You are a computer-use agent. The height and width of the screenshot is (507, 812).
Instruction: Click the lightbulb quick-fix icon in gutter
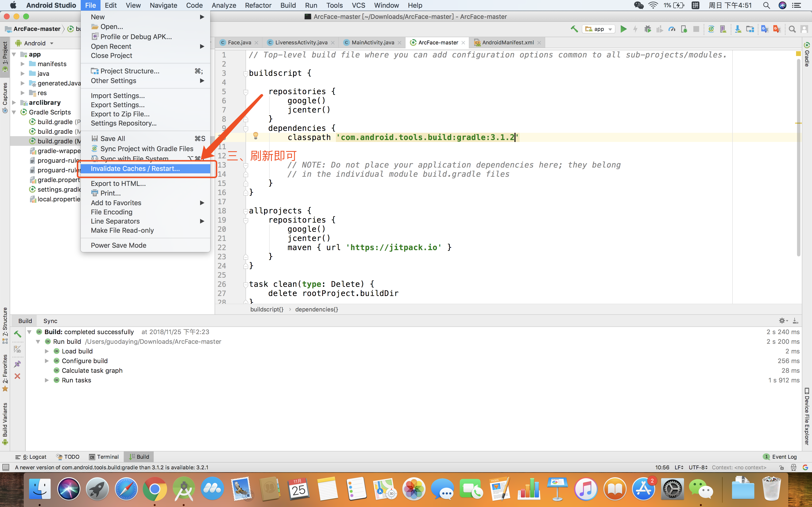[255, 135]
